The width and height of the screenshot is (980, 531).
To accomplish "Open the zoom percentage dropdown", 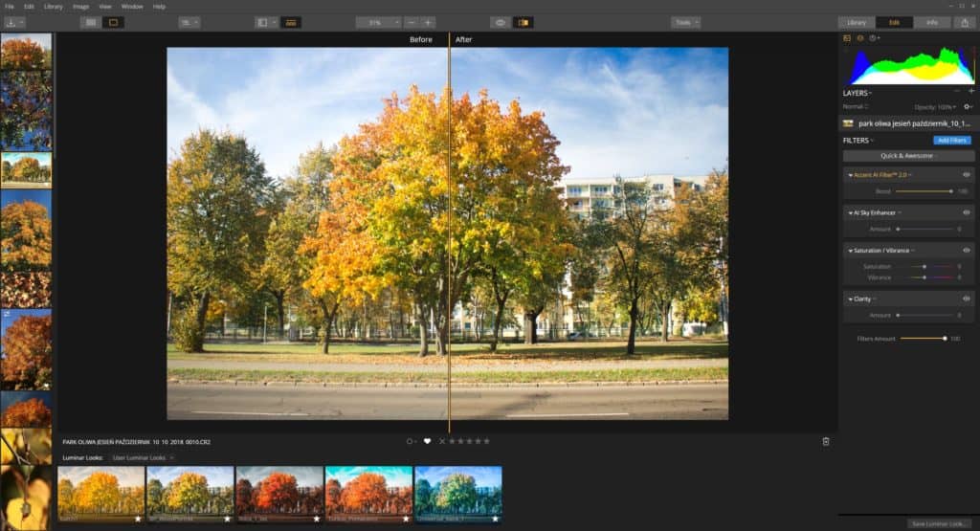I will pyautogui.click(x=379, y=23).
